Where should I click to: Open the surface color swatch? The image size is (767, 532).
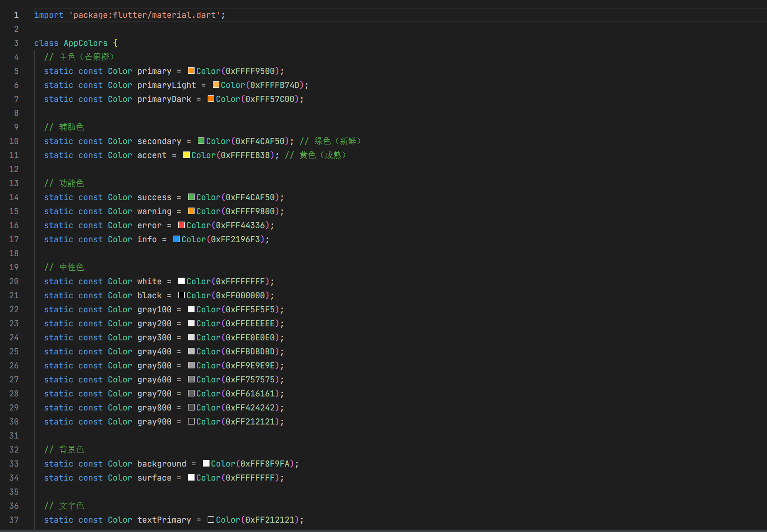coord(191,477)
